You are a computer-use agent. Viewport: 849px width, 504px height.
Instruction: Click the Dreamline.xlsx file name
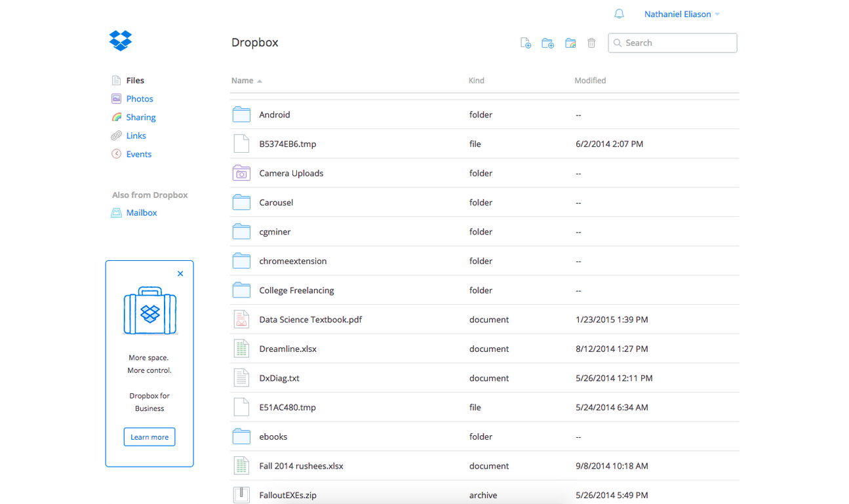point(288,349)
